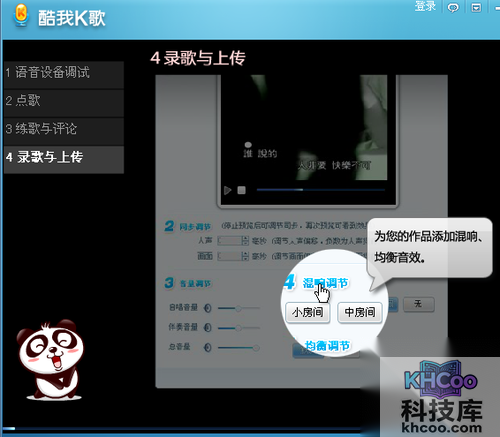Mute the 总音量 speaker icon
Screen dimensions: 500x437
208,348
